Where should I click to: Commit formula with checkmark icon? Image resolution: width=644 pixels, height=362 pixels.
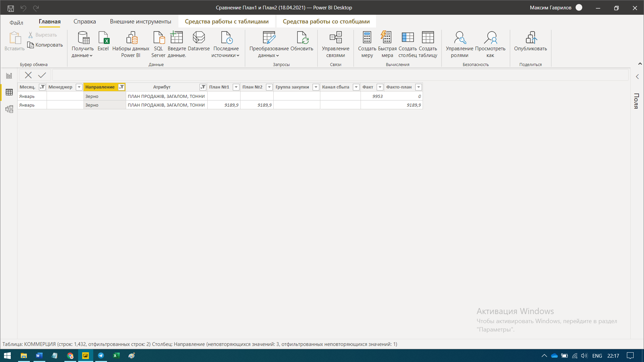click(x=42, y=75)
